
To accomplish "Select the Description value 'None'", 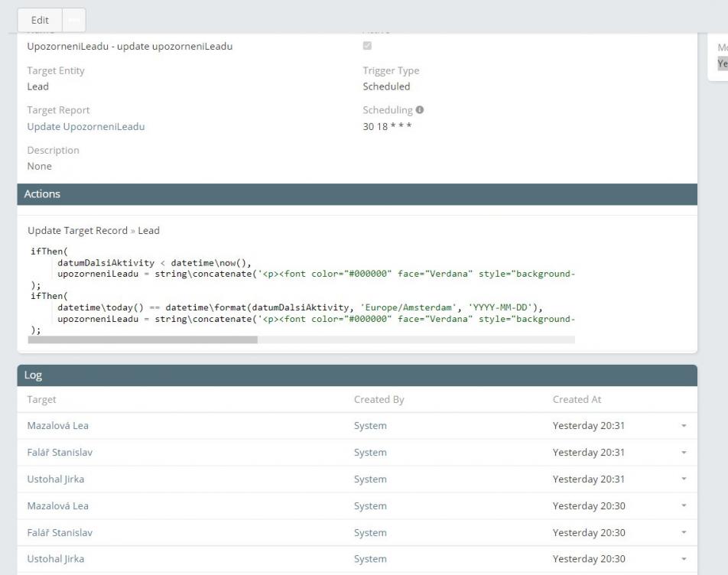I will 40,166.
